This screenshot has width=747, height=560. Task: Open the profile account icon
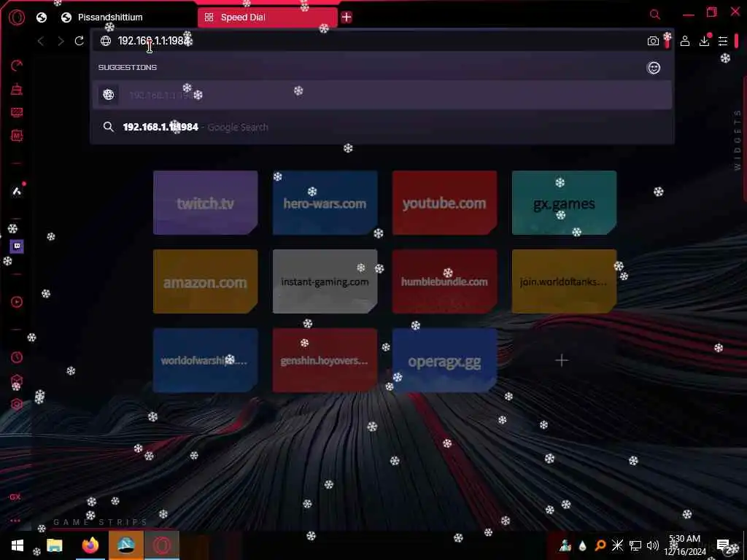684,41
